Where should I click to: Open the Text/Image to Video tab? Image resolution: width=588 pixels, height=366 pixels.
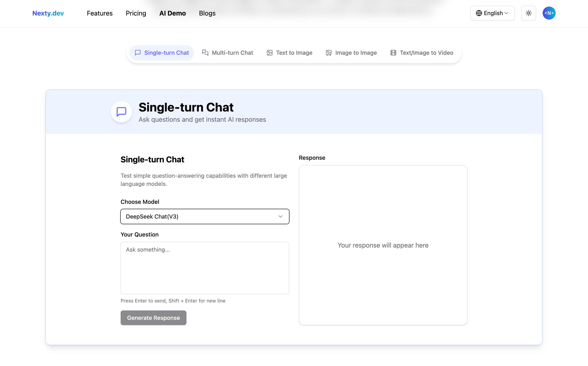[x=422, y=53]
